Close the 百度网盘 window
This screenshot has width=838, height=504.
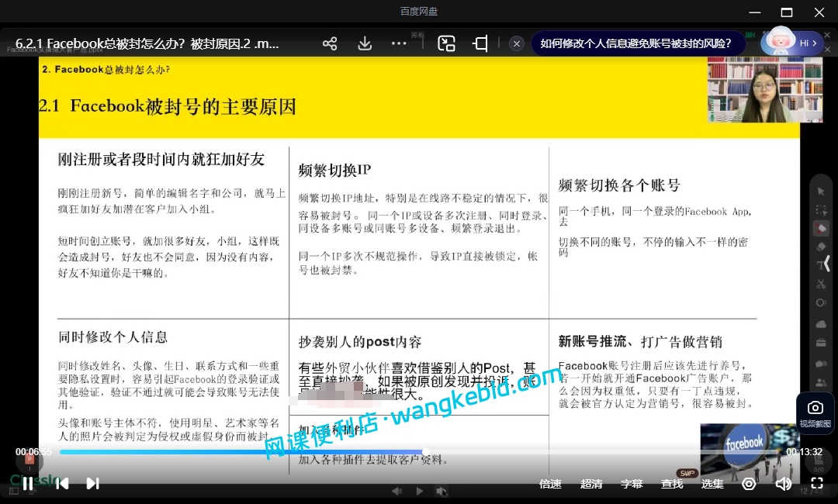819,12
